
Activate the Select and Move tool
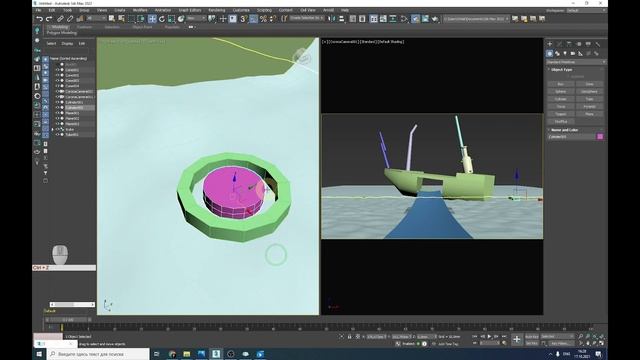pyautogui.click(x=152, y=19)
